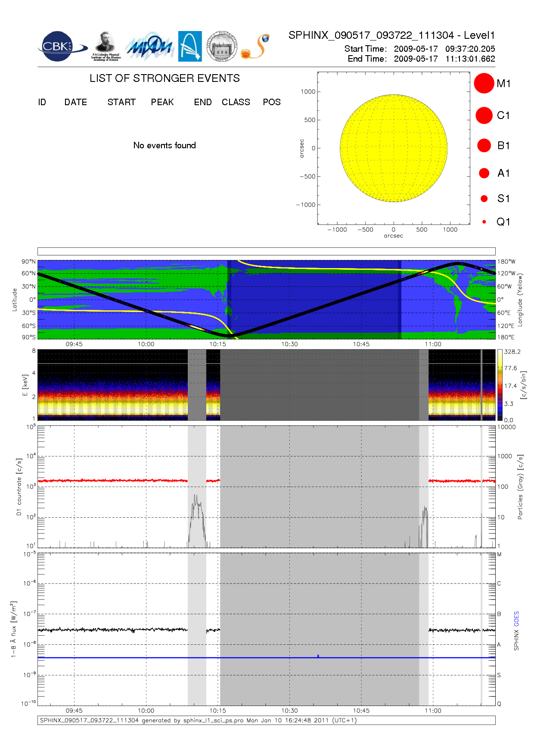Click the P.N. Lebedev Physical Institute logo
534x756 pixels.
(106, 46)
